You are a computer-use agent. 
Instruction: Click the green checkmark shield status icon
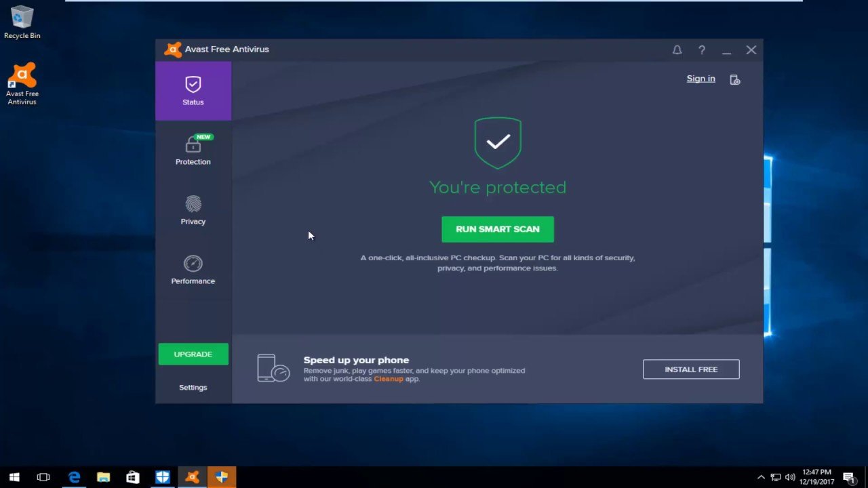498,142
